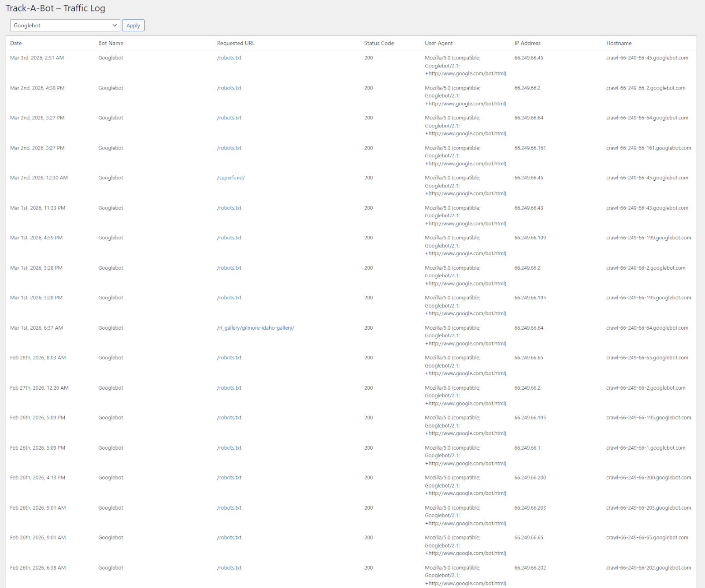Click the User Agent column header

[x=438, y=43]
